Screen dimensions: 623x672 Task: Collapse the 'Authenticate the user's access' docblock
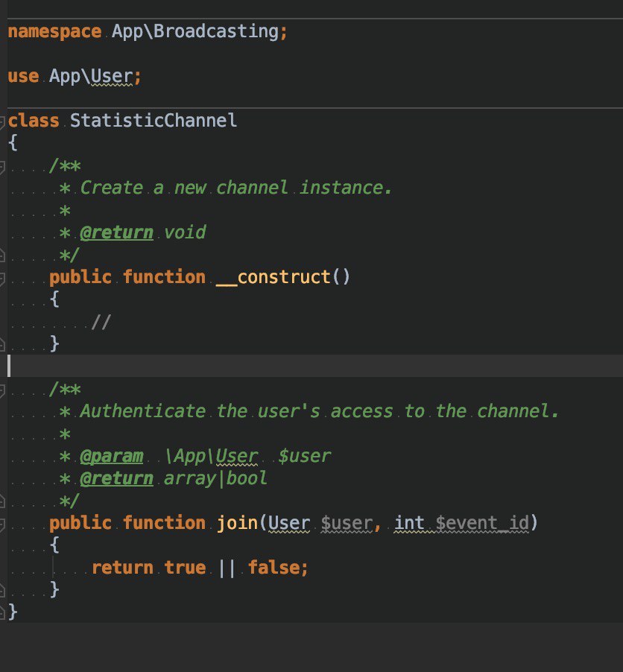[1, 390]
